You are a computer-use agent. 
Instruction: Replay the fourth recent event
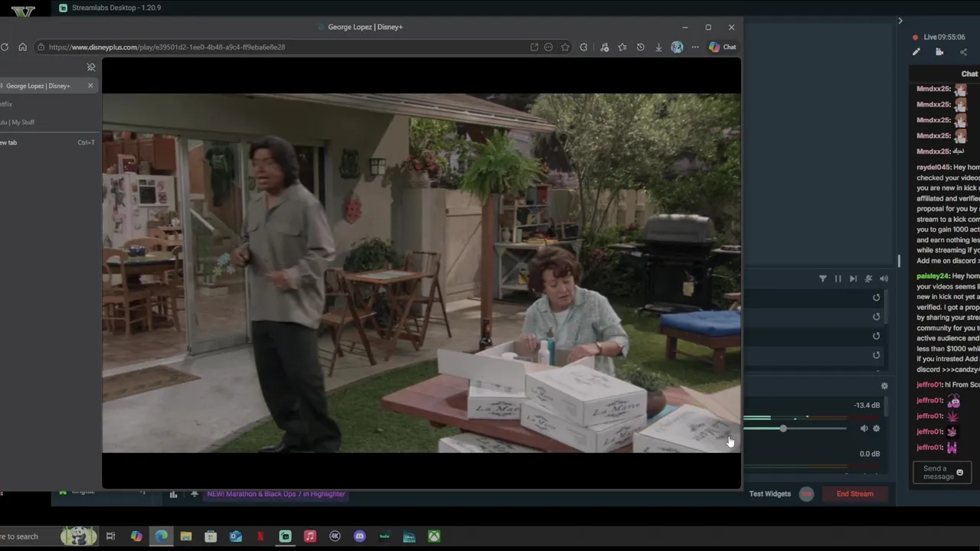pos(877,355)
